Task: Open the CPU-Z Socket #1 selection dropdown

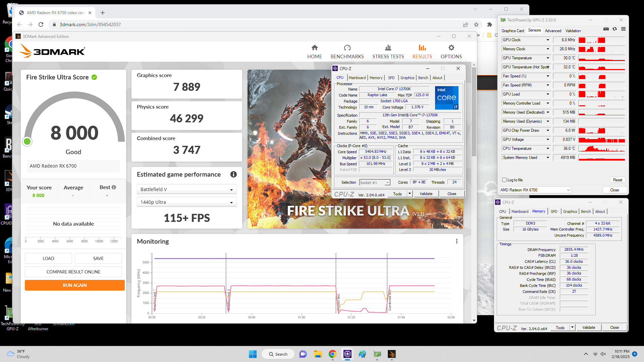Action: 375,183
